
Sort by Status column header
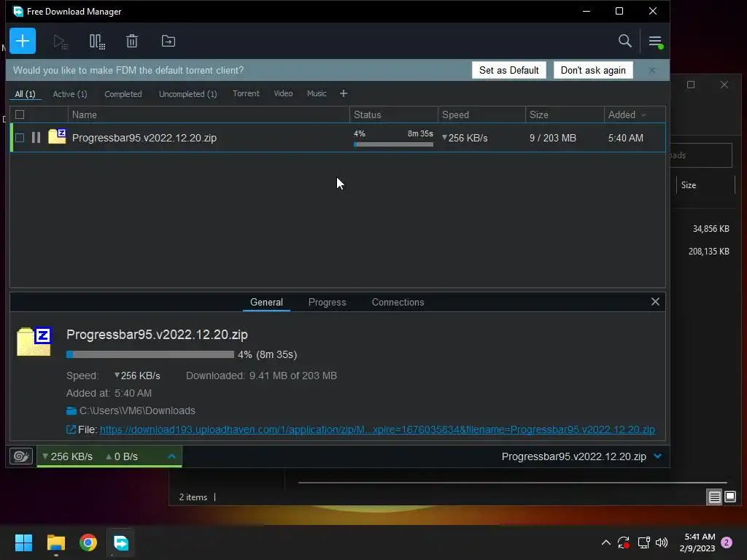pyautogui.click(x=393, y=114)
